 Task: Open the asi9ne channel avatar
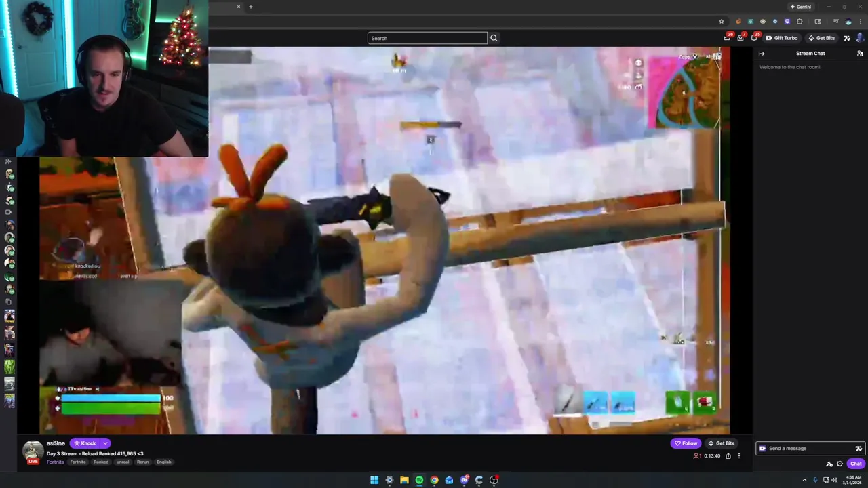pyautogui.click(x=33, y=451)
